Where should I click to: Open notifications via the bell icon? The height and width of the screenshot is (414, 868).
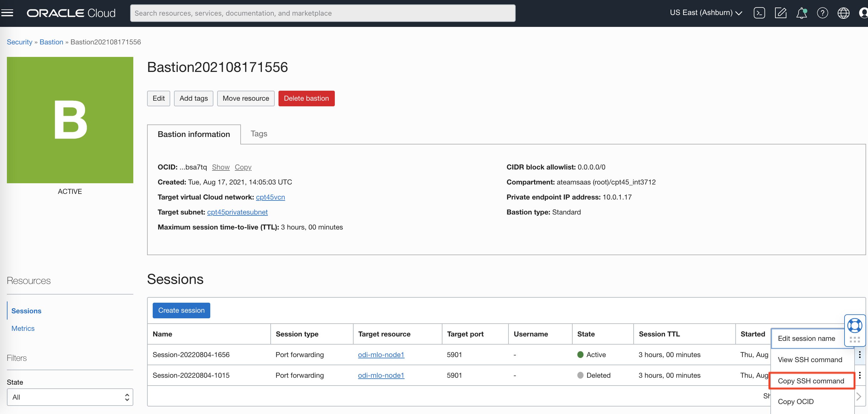pyautogui.click(x=802, y=13)
